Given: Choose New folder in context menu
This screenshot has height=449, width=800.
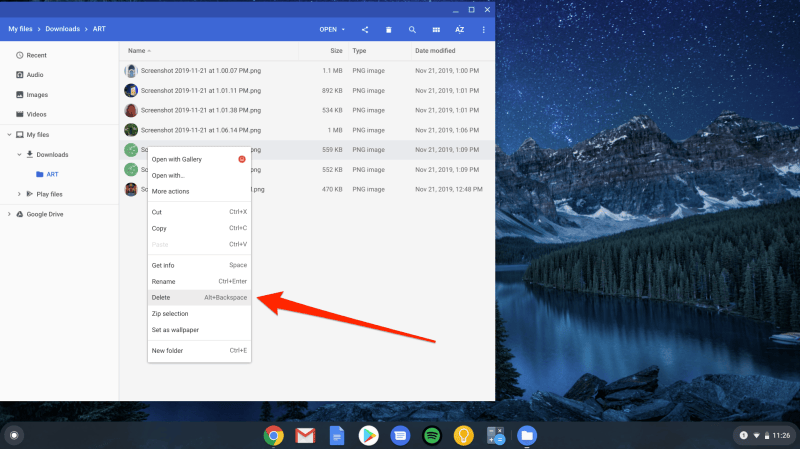Looking at the screenshot, I should tap(199, 351).
